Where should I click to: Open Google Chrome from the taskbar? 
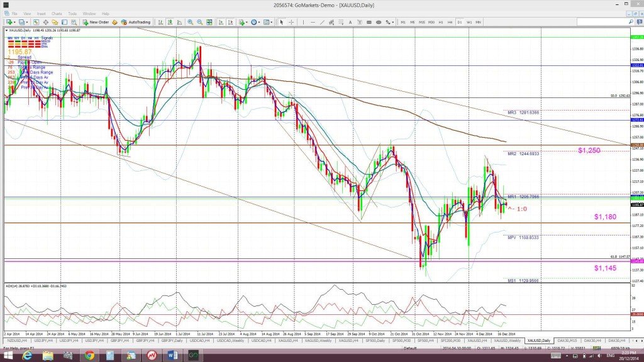pos(89,356)
